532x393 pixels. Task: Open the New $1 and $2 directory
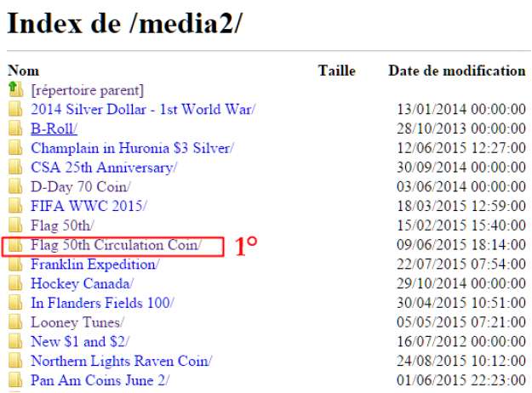(x=80, y=341)
